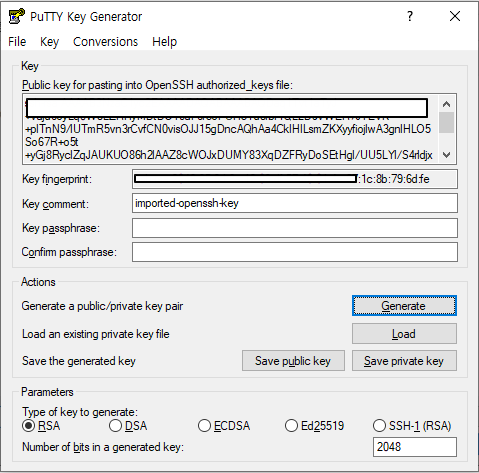
Task: Select the SSH-1 (RSA) key type
Action: [x=412, y=426]
